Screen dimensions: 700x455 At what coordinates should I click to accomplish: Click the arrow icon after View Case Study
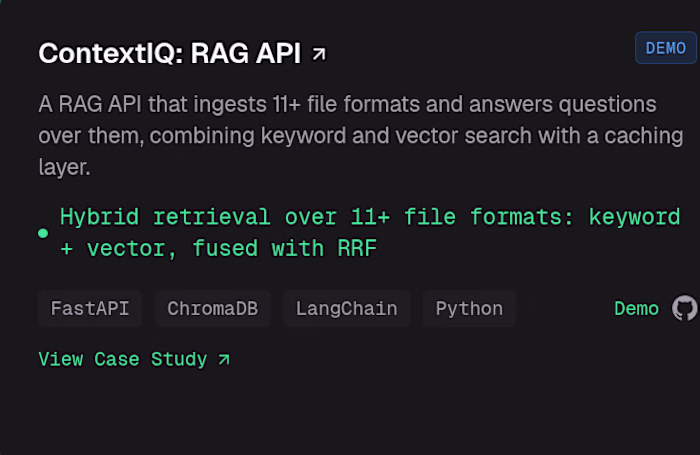[224, 359]
